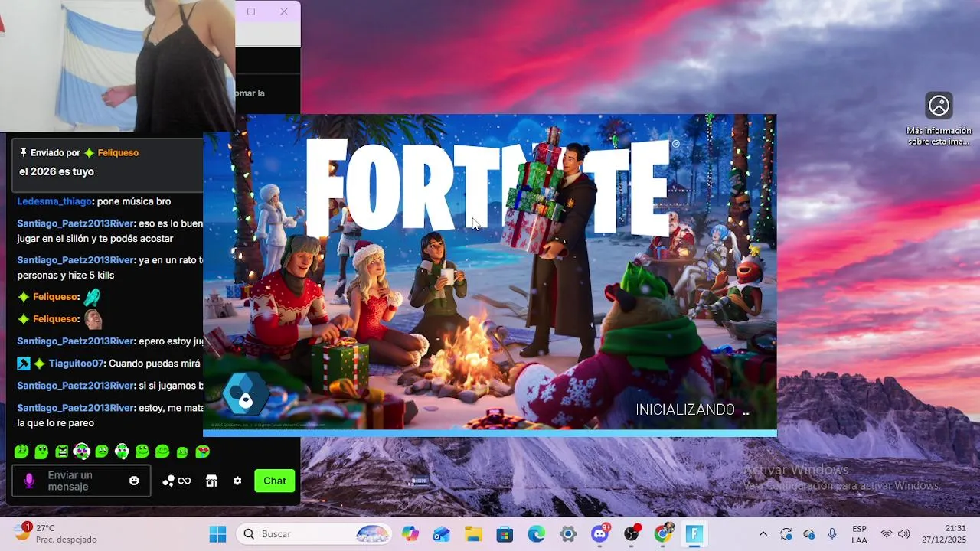Send message with green Chat button

275,481
